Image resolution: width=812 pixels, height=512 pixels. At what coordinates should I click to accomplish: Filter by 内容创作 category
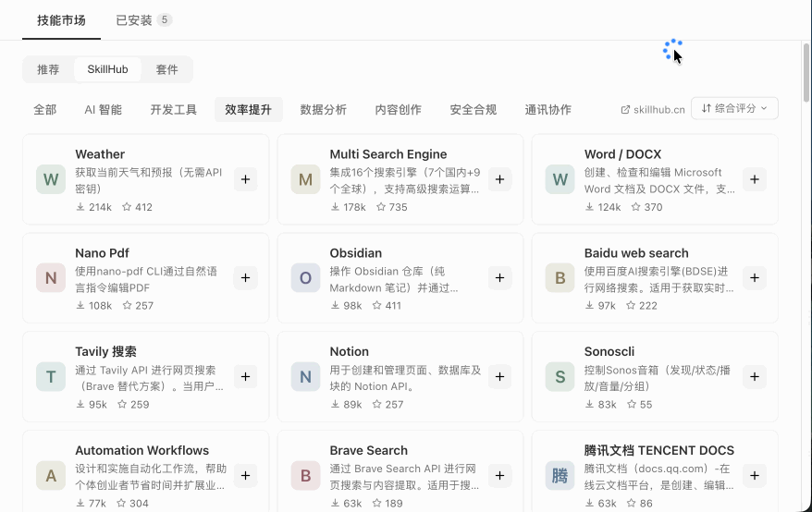(399, 110)
